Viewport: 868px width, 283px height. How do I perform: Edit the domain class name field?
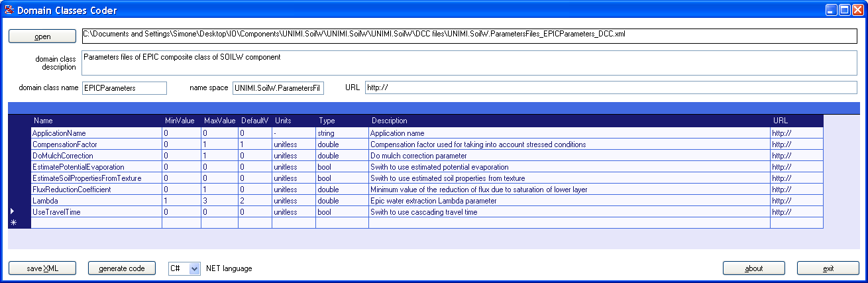pos(125,87)
